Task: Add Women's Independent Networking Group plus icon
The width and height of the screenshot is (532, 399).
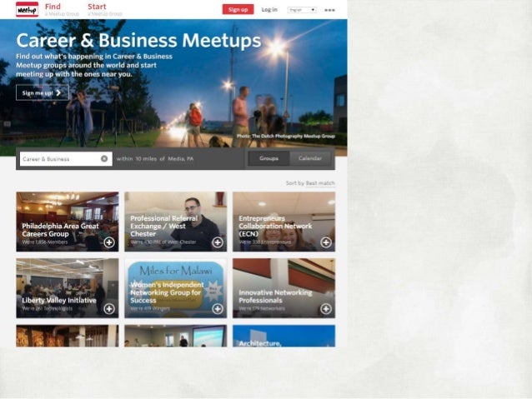Action: tap(218, 309)
